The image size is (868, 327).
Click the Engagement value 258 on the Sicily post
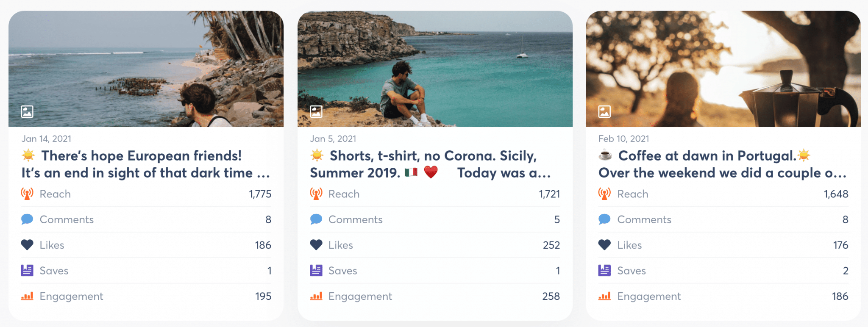tap(551, 296)
